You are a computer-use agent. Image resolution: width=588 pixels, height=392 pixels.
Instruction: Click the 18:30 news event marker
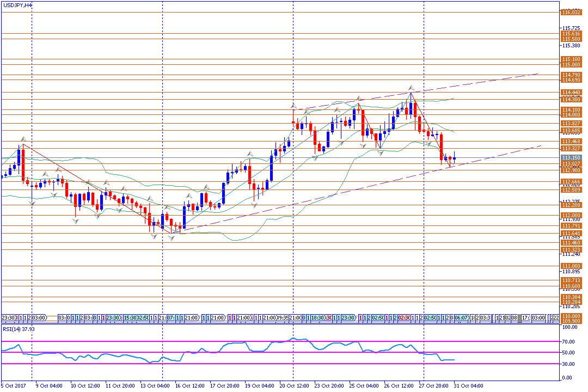[x=317, y=318]
